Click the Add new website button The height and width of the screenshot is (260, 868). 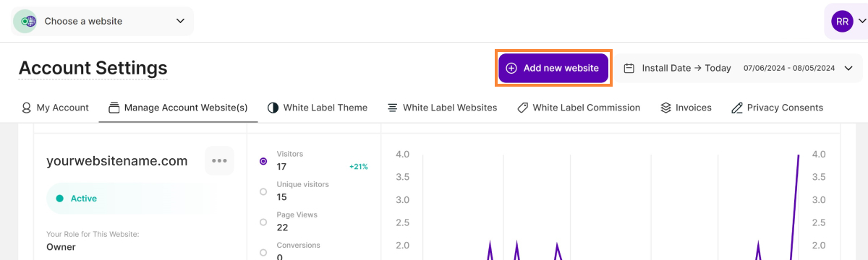point(553,68)
